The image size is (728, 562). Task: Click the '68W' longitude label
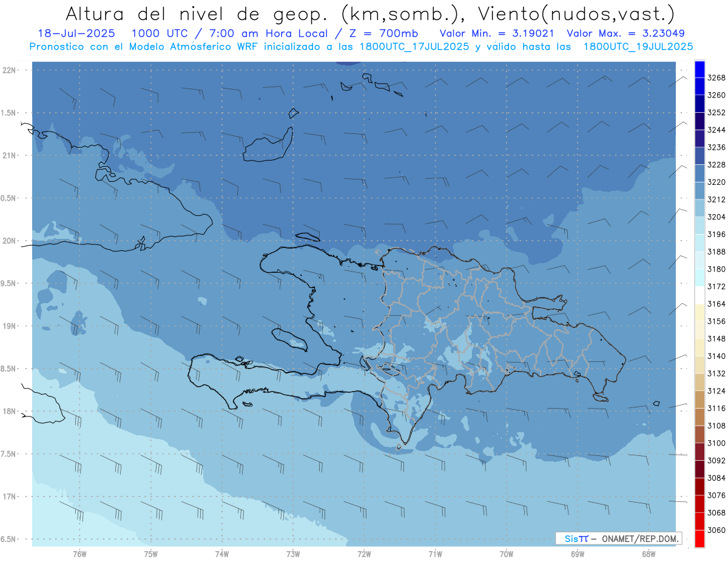[649, 554]
